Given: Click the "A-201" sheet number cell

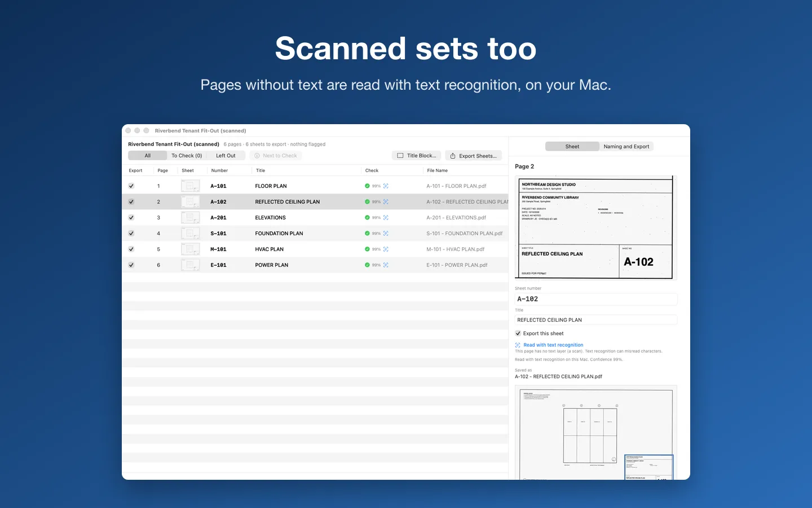Looking at the screenshot, I should (x=218, y=217).
